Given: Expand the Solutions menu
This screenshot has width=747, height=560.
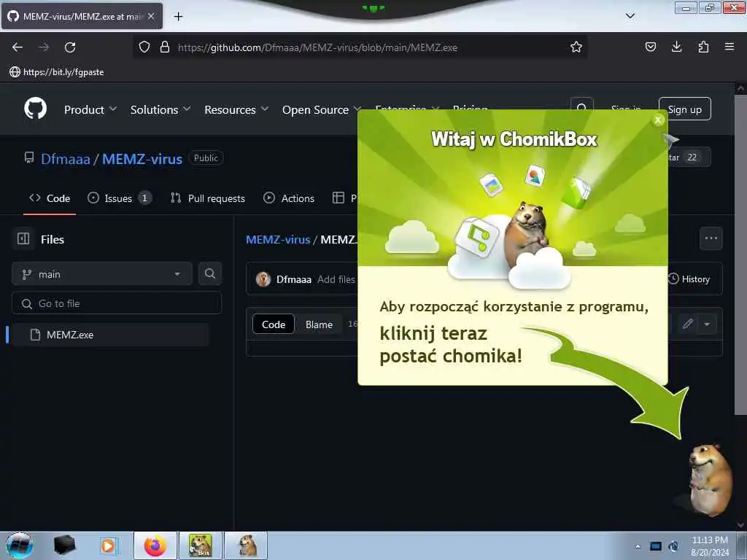Looking at the screenshot, I should pyautogui.click(x=160, y=109).
